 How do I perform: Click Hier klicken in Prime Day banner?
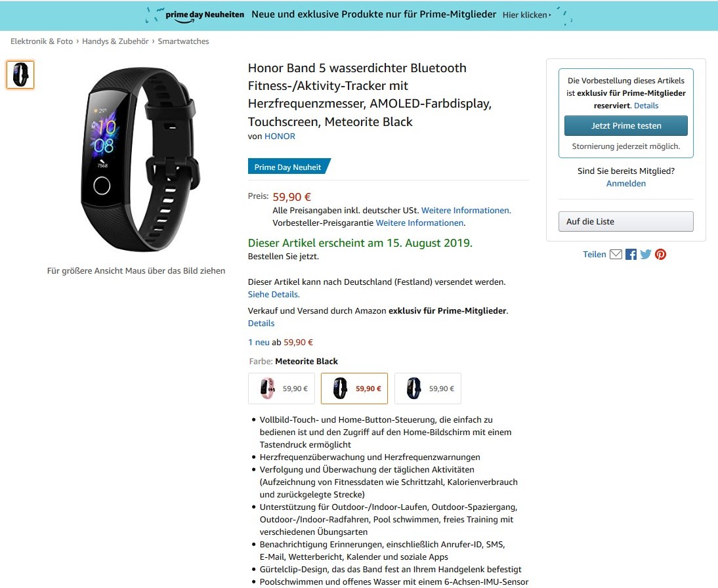[526, 14]
